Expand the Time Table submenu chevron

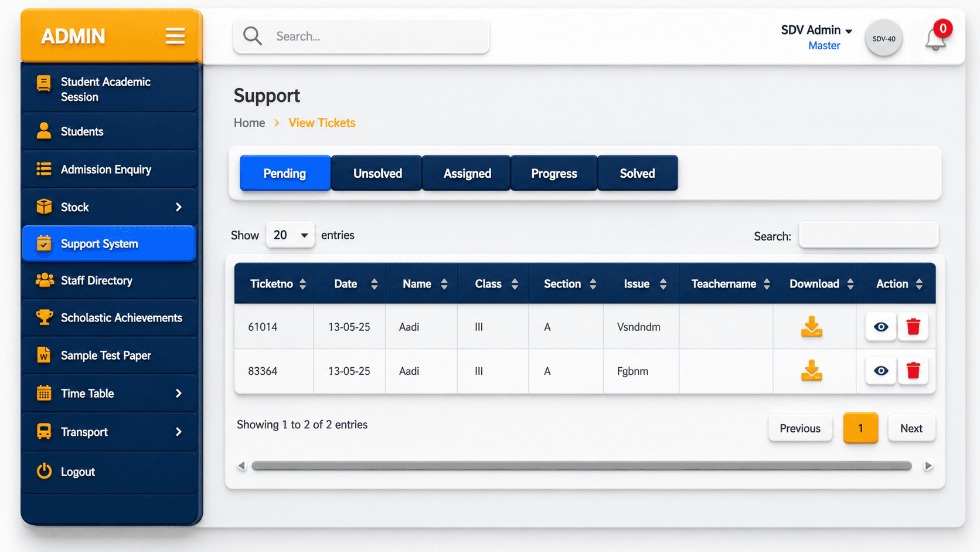[x=179, y=393]
